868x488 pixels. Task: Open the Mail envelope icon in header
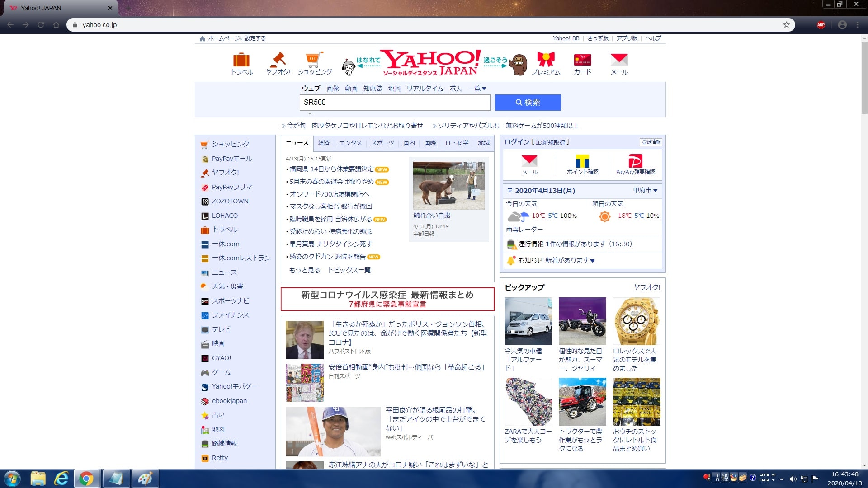(x=619, y=60)
